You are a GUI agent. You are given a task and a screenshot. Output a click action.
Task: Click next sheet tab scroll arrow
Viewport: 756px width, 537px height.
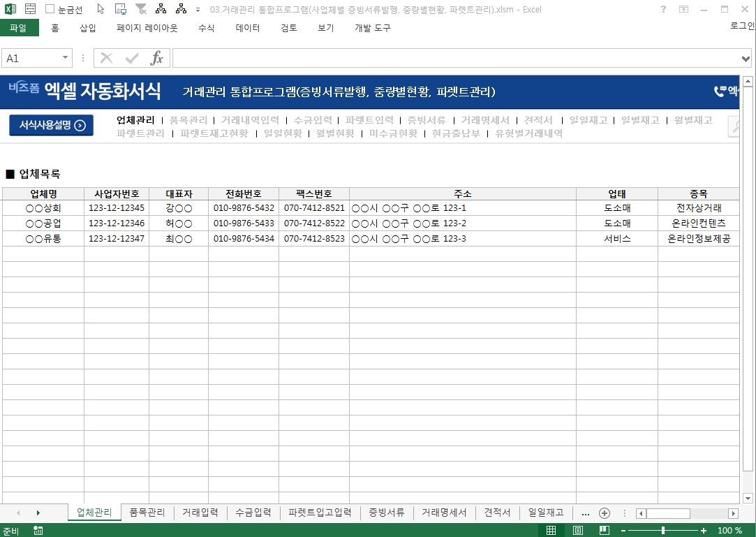(x=38, y=513)
